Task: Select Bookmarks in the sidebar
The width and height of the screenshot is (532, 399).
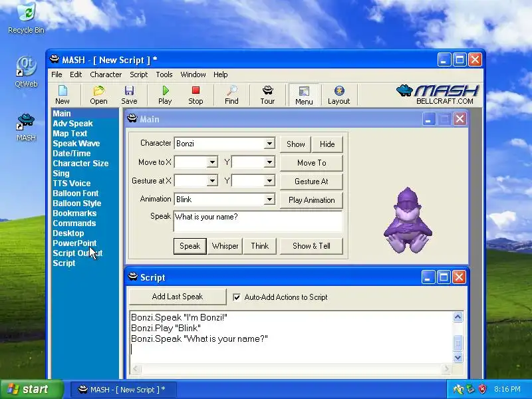Action: [x=74, y=213]
